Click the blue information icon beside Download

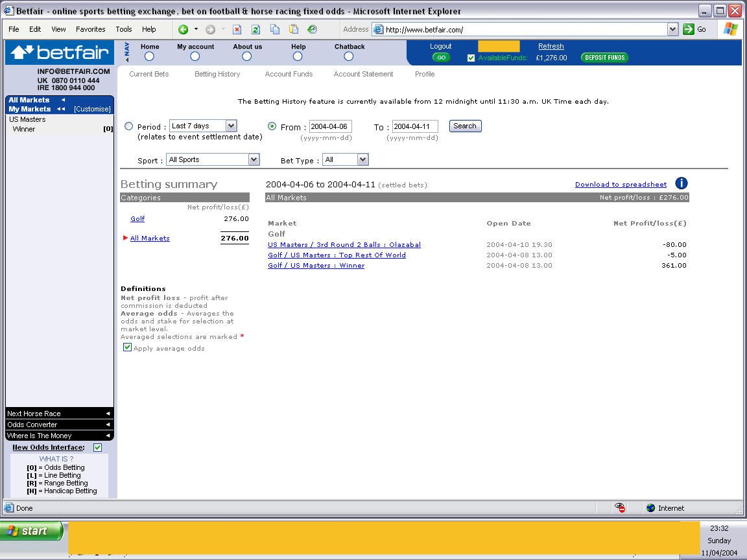[681, 184]
